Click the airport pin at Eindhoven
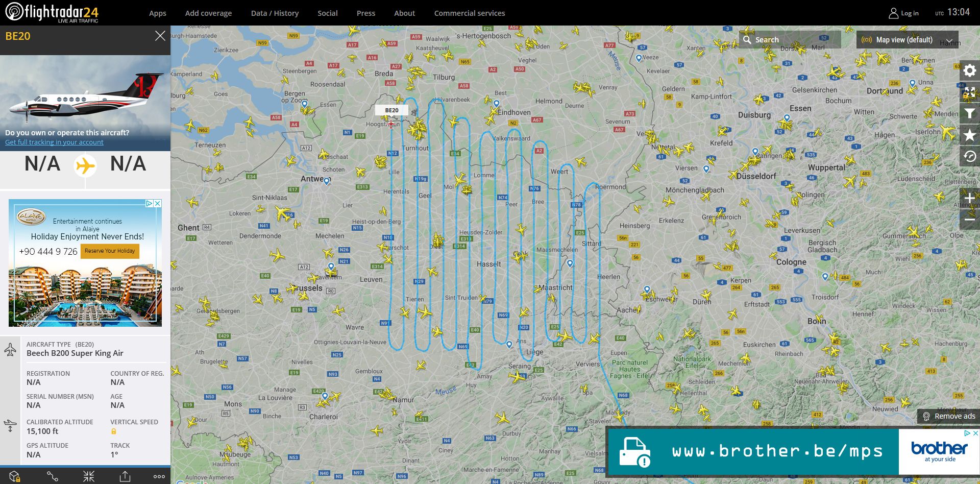Image resolution: width=980 pixels, height=484 pixels. click(496, 104)
